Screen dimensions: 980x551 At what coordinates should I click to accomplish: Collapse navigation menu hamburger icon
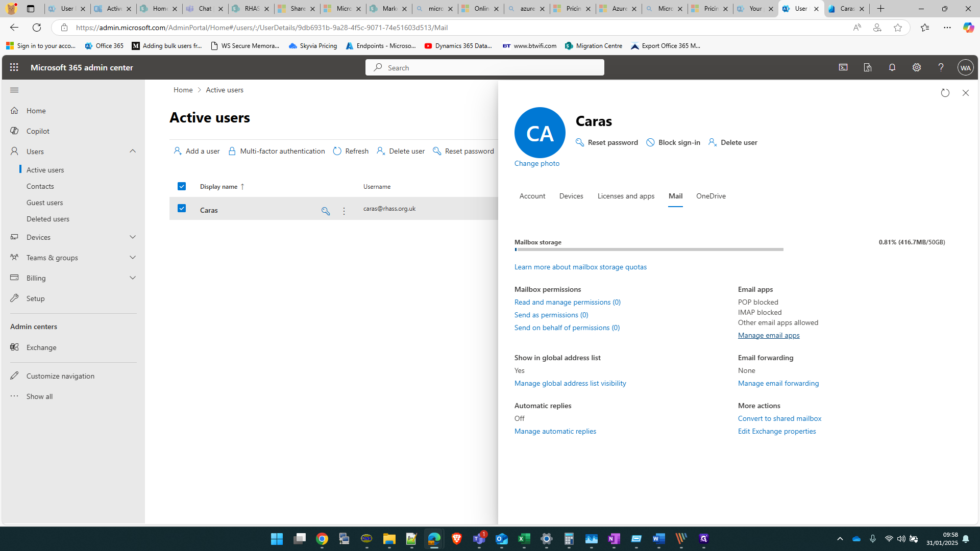(14, 90)
